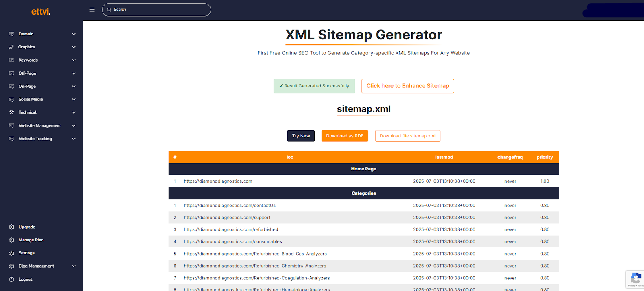This screenshot has width=644, height=291.
Task: Open the Keywords menu item
Action: click(28, 60)
